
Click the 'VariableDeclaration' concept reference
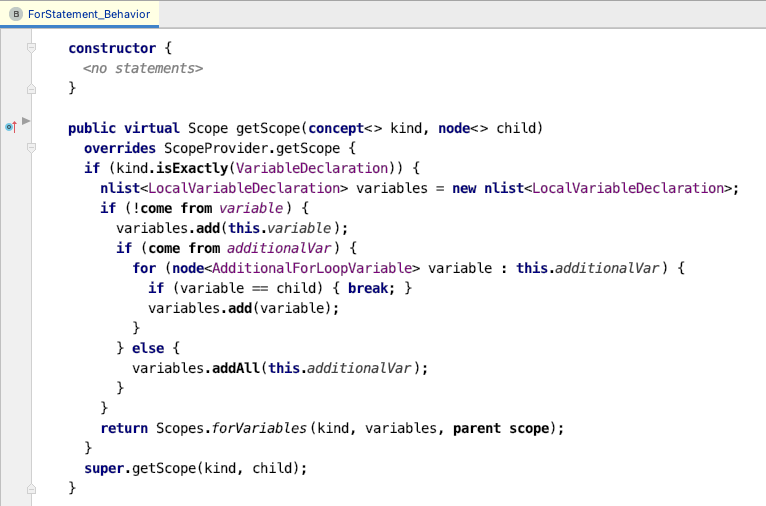[x=312, y=168]
